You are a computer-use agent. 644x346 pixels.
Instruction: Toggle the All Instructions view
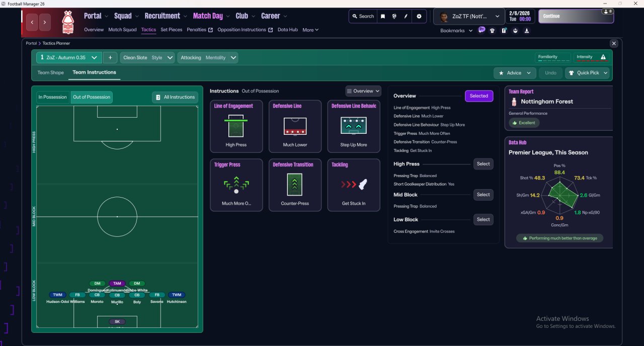pos(175,97)
